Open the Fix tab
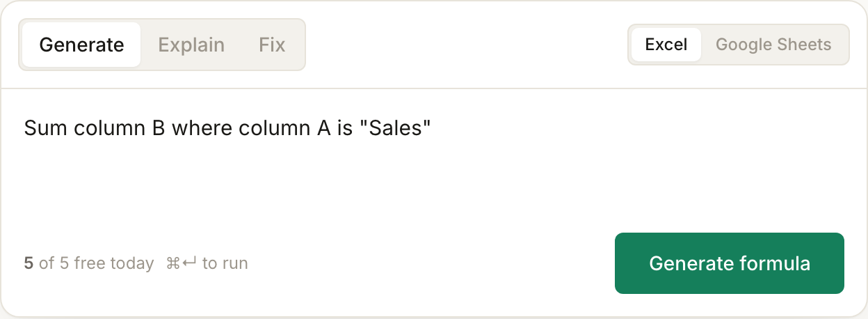 click(x=272, y=45)
